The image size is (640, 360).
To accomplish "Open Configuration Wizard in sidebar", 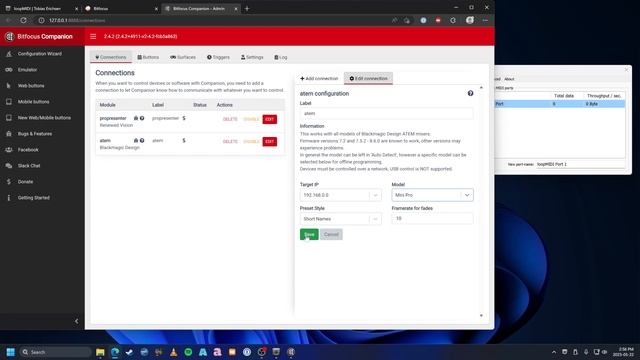I will (x=40, y=54).
